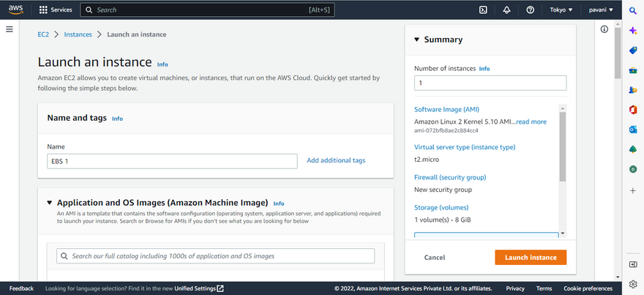
Task: Open the Edge sidebar Office icon
Action: (633, 110)
